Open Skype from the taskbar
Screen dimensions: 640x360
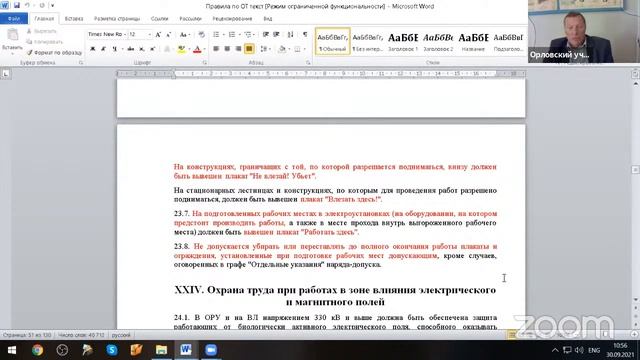pos(112,350)
